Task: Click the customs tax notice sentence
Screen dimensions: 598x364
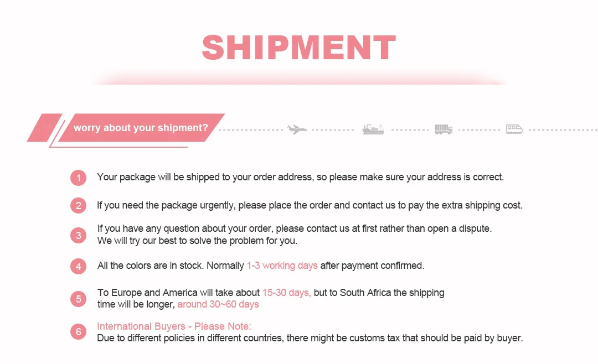Action: [310, 338]
